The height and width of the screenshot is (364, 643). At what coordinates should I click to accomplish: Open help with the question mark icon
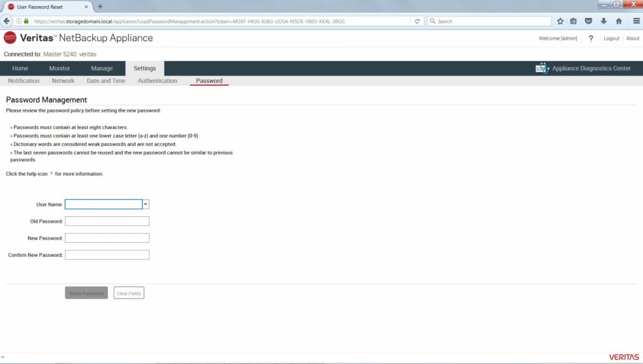(590, 38)
